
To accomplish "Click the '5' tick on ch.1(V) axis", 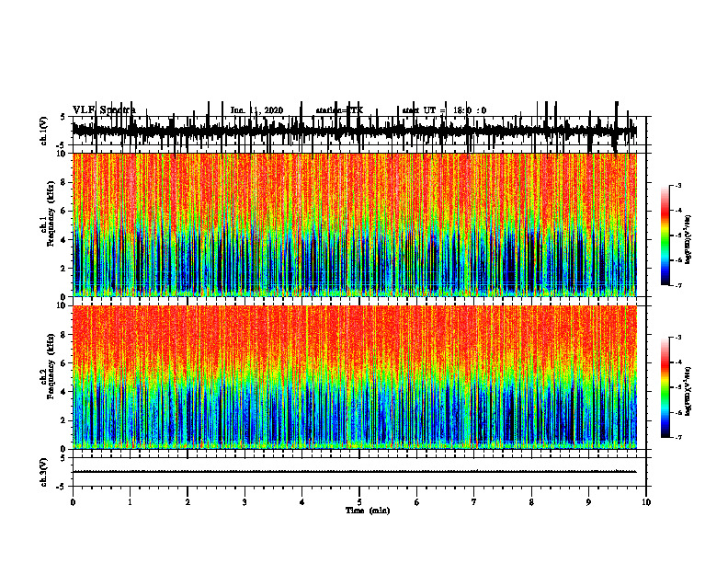I will pos(63,117).
